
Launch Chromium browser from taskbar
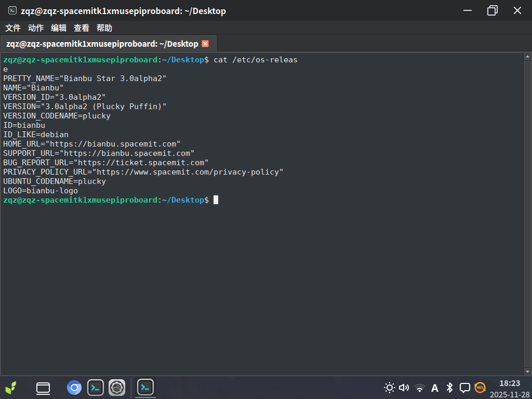pos(74,388)
